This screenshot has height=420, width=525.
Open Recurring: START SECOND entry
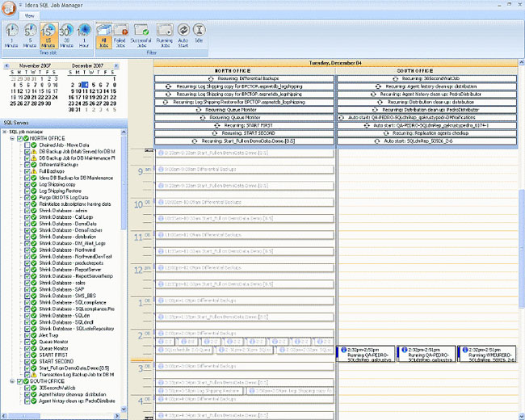click(244, 133)
